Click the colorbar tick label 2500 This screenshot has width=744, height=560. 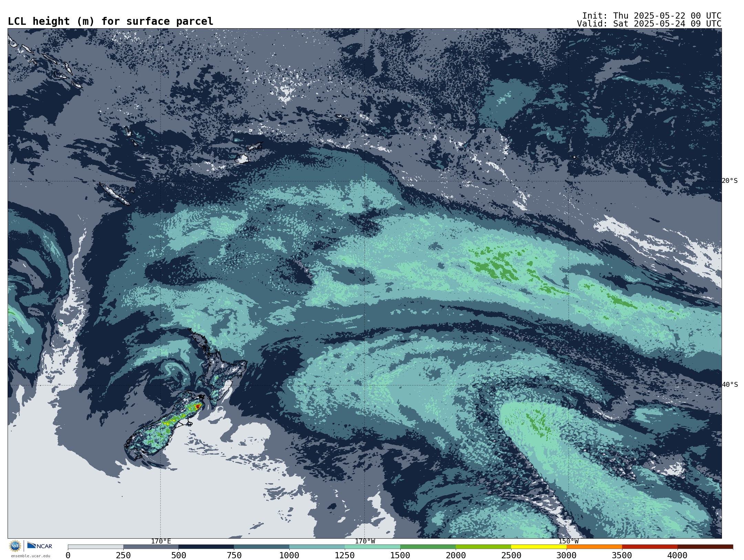tap(511, 556)
